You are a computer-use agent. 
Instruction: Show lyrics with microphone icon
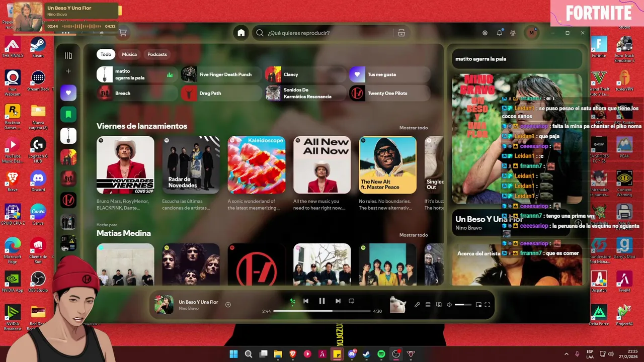pyautogui.click(x=417, y=305)
